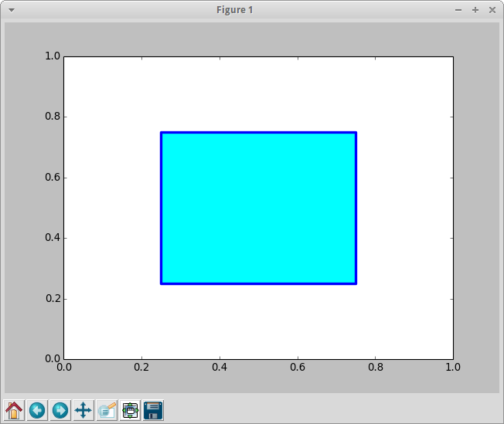The image size is (504, 424).
Task: Click the 1.0 label on the x-axis
Action: point(453,367)
